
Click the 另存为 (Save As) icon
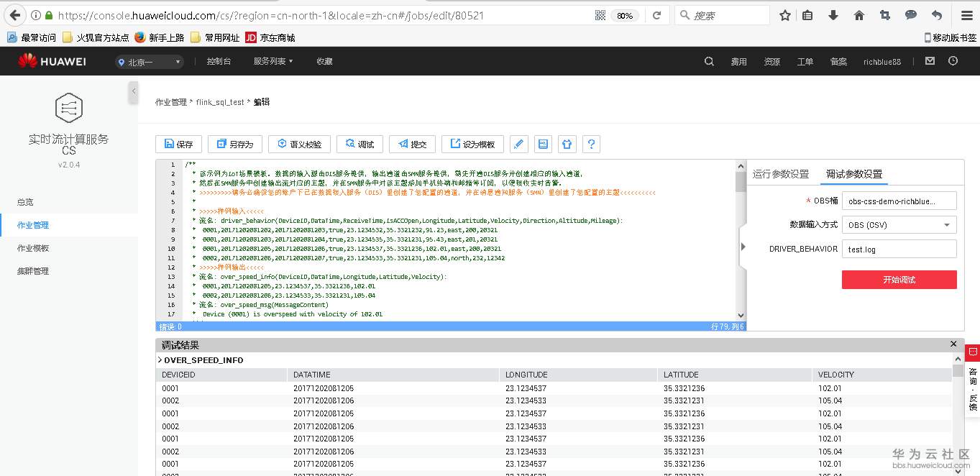pyautogui.click(x=235, y=144)
